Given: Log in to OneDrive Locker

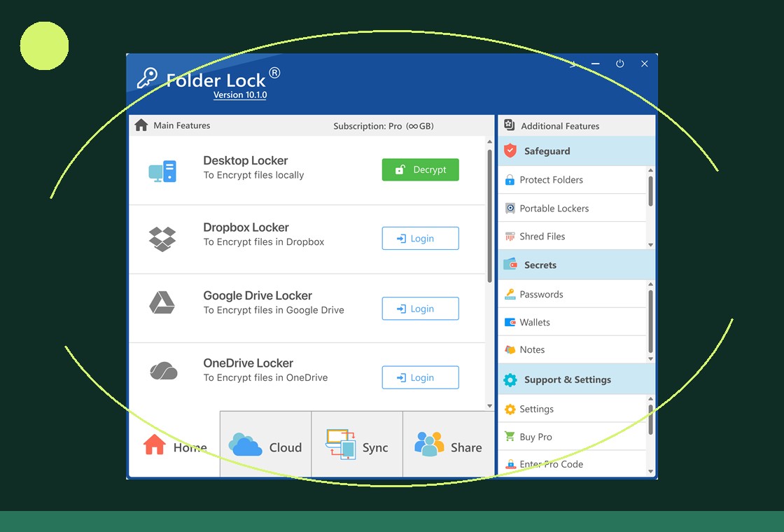Looking at the screenshot, I should point(420,377).
